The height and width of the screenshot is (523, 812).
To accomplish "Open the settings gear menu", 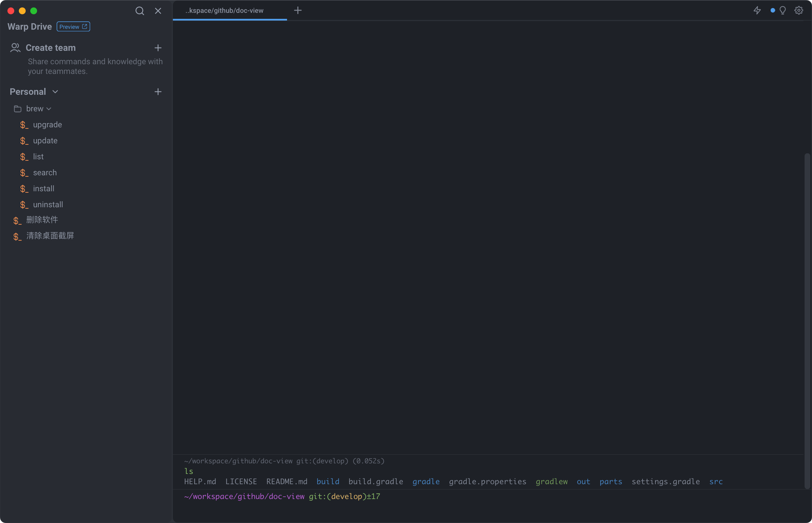I will (798, 11).
